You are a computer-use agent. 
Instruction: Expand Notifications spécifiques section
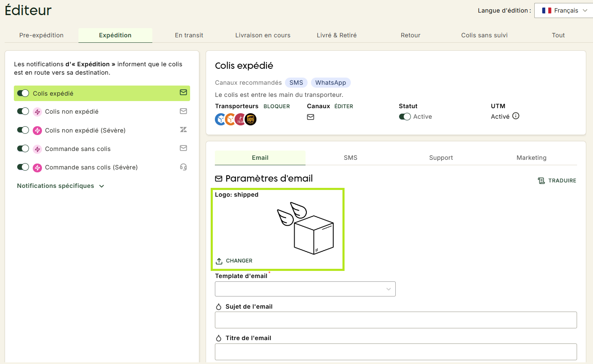(x=60, y=186)
